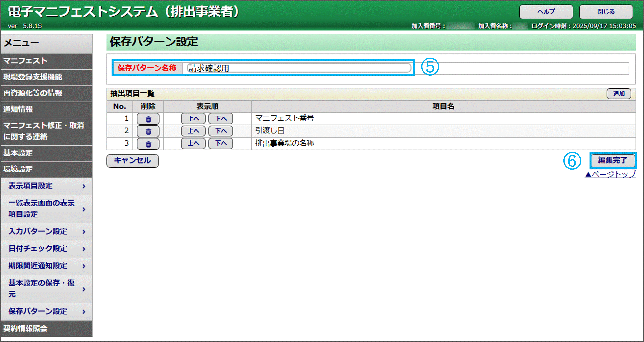Move 引渡し日 down with 下へ button
Screen dimensions: 644x342
coord(221,131)
